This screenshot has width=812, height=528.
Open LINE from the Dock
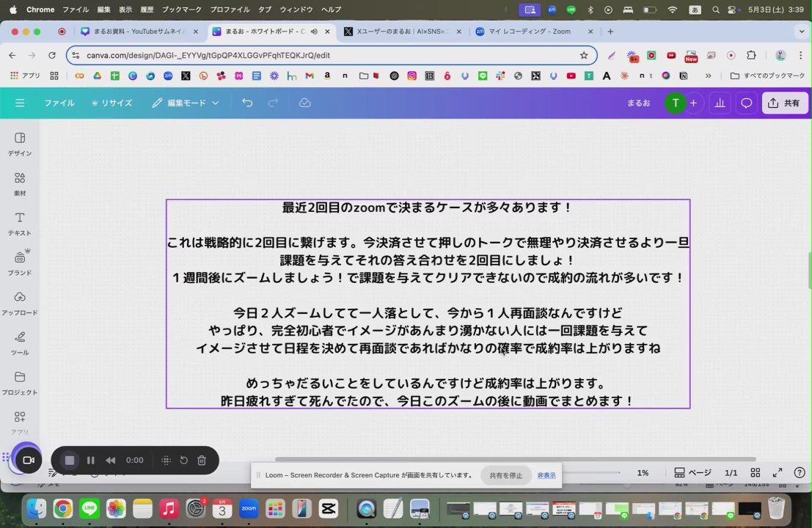pos(89,509)
